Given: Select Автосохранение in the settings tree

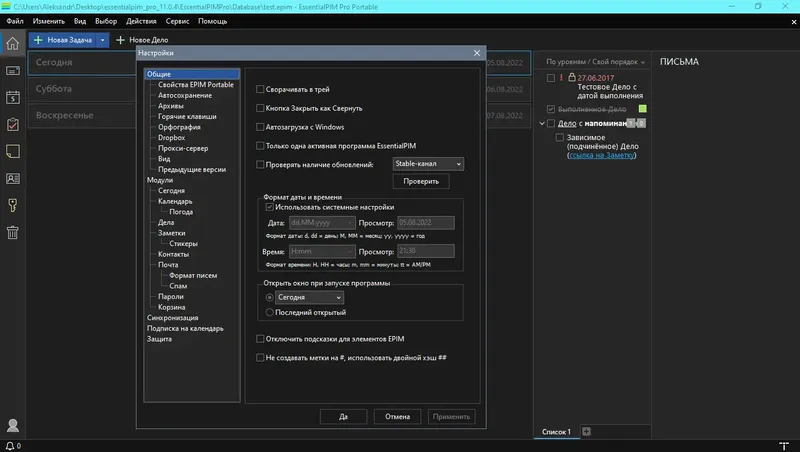Looking at the screenshot, I should [185, 95].
